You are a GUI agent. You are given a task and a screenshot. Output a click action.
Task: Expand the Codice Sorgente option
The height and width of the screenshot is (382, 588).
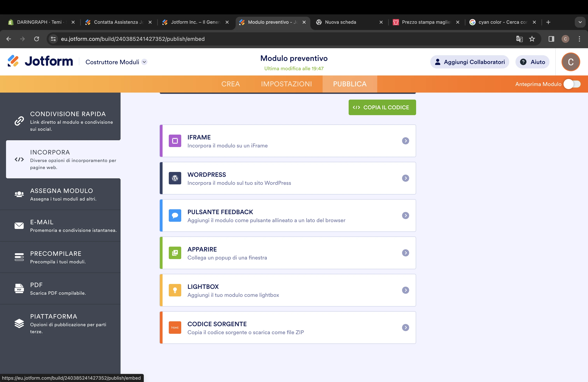click(x=405, y=328)
